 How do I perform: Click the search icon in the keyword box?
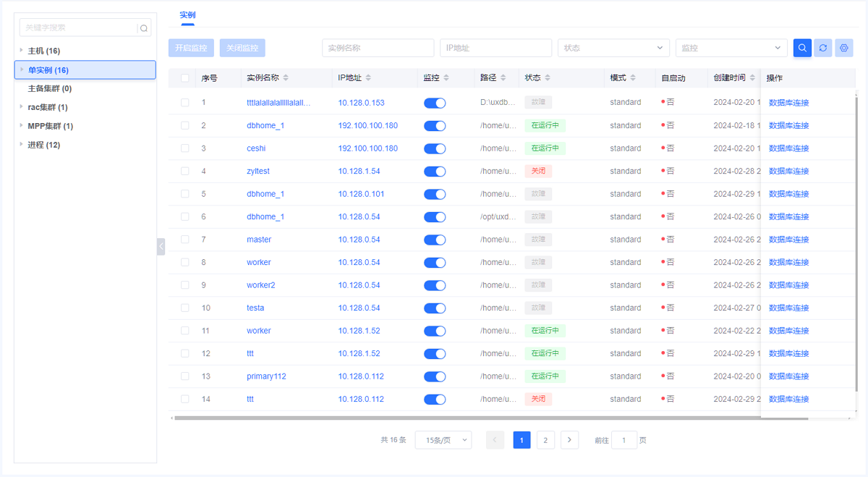coord(144,28)
